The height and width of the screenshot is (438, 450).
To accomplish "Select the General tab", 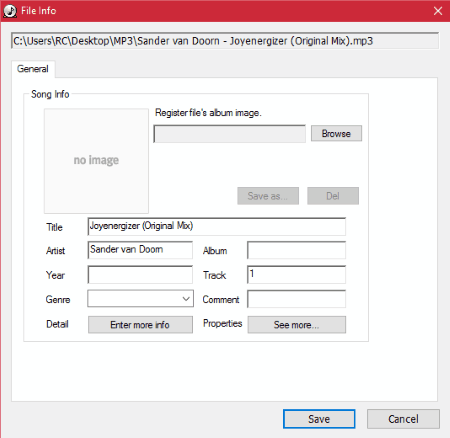I will coord(33,69).
